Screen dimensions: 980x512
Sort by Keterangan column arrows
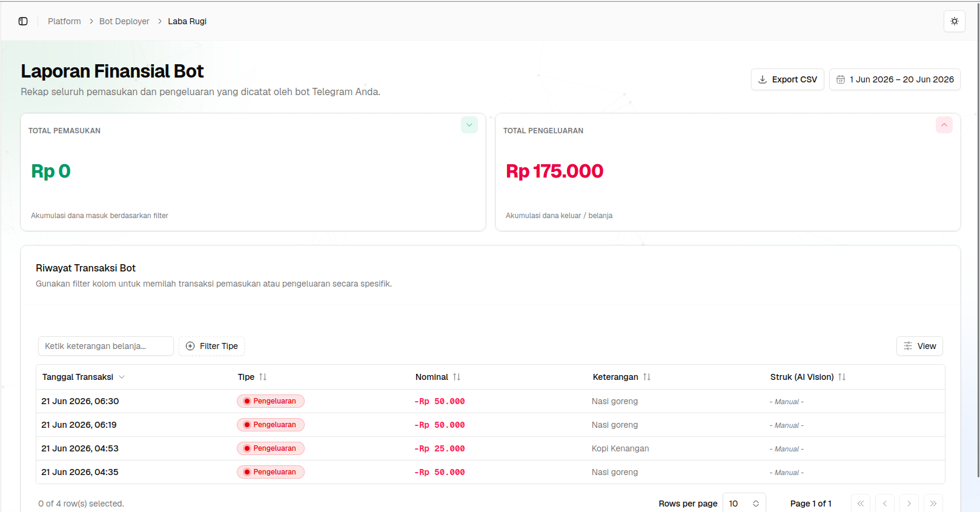647,377
